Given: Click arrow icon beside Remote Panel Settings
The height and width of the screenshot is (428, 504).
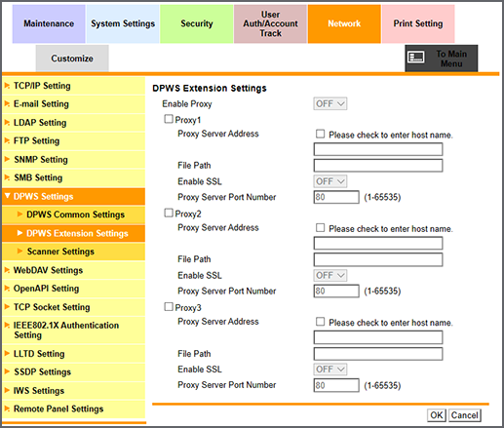Looking at the screenshot, I should [7, 409].
